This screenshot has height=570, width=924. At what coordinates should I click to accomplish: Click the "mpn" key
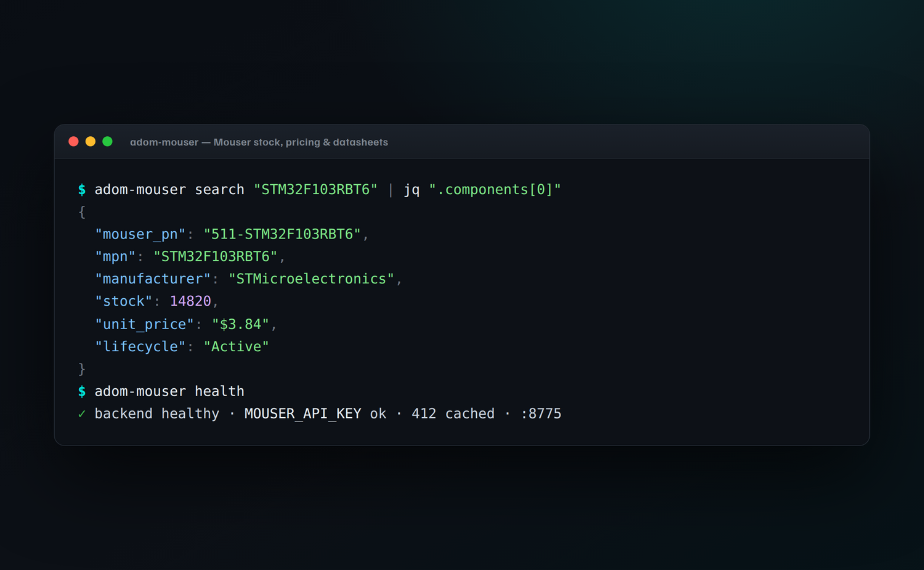[x=115, y=257]
